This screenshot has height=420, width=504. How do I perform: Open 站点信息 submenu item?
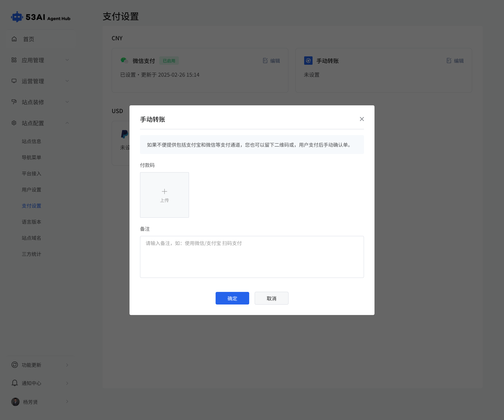click(x=31, y=141)
